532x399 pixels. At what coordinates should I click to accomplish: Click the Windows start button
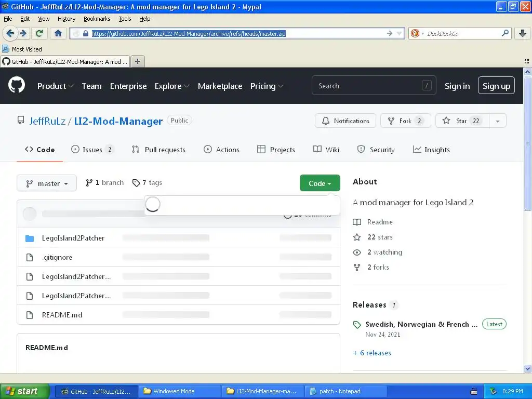point(25,391)
